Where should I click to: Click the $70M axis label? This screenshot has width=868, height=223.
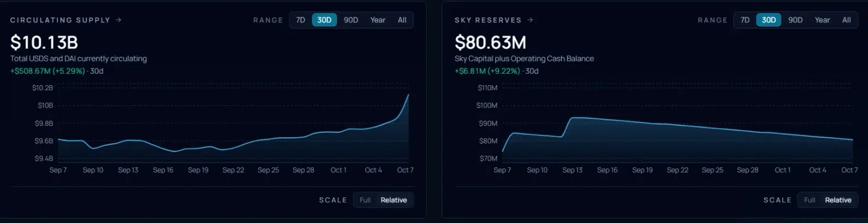click(488, 158)
